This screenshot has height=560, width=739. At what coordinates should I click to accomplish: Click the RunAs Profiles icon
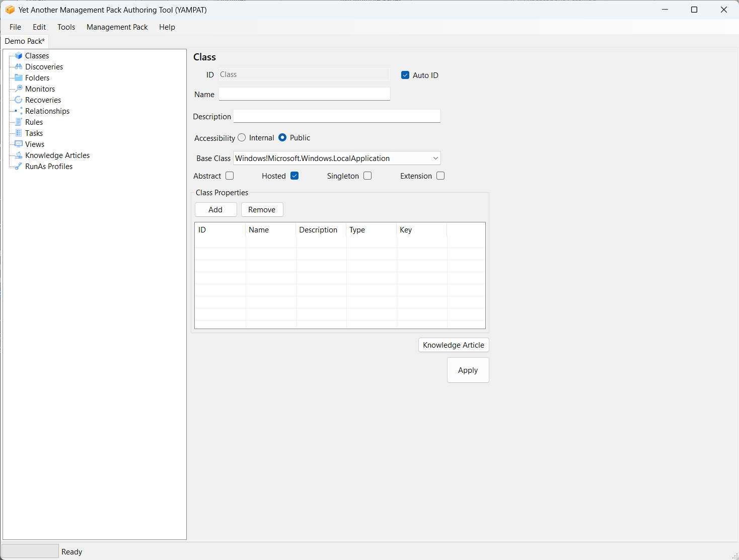pyautogui.click(x=19, y=167)
